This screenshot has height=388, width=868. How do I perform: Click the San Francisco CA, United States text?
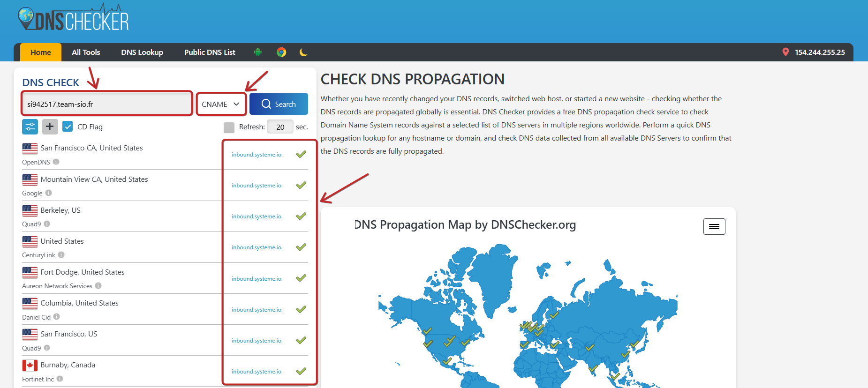click(91, 148)
